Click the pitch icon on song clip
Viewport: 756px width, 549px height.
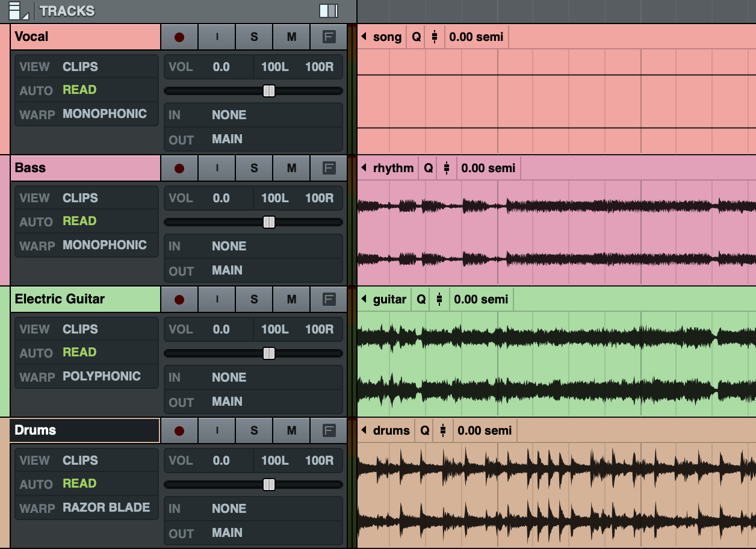click(435, 37)
